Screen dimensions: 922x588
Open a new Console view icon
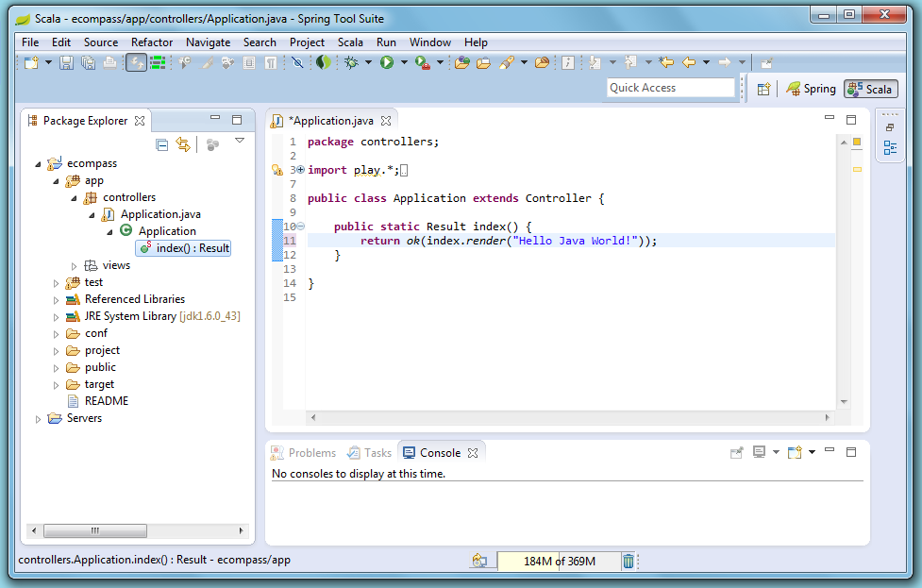[794, 453]
